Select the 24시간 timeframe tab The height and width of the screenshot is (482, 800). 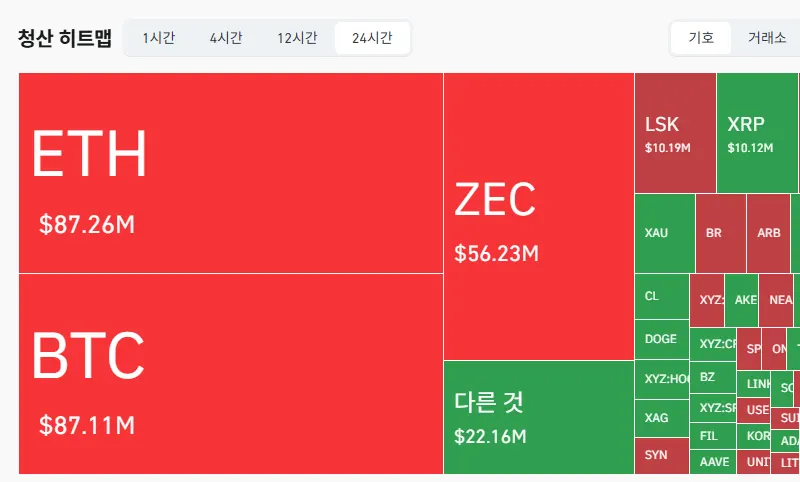click(372, 38)
